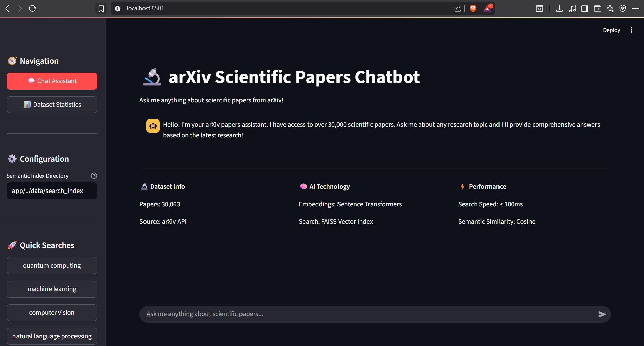Screen dimensions: 644x346
Task: Click 'Ask me anything about scientific papers from arXiv!' caption
Action: 211,100
